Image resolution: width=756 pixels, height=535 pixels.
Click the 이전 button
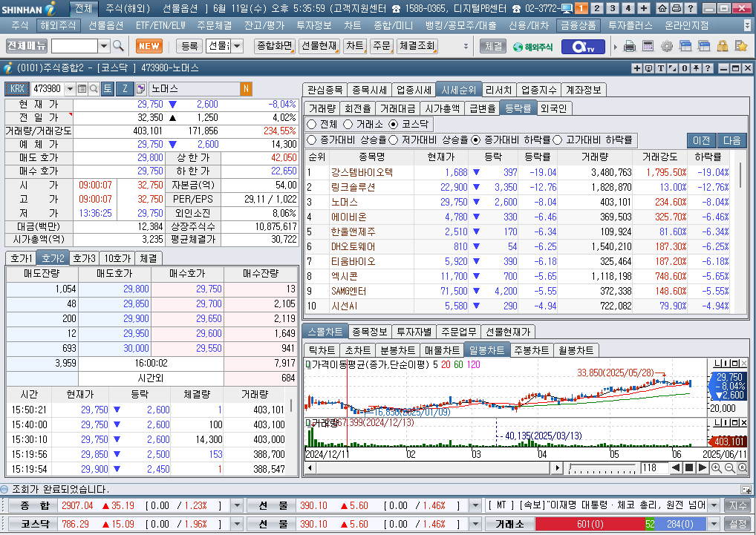(701, 140)
